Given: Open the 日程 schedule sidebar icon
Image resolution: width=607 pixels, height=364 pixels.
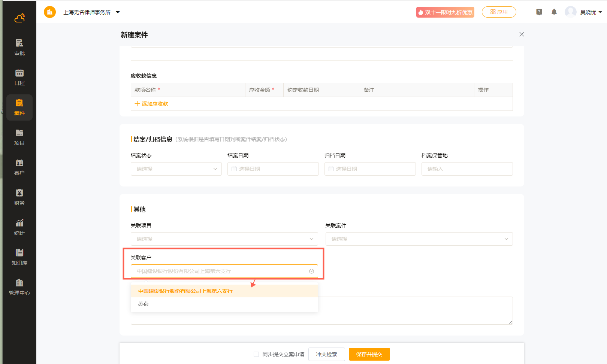Looking at the screenshot, I should click(19, 77).
